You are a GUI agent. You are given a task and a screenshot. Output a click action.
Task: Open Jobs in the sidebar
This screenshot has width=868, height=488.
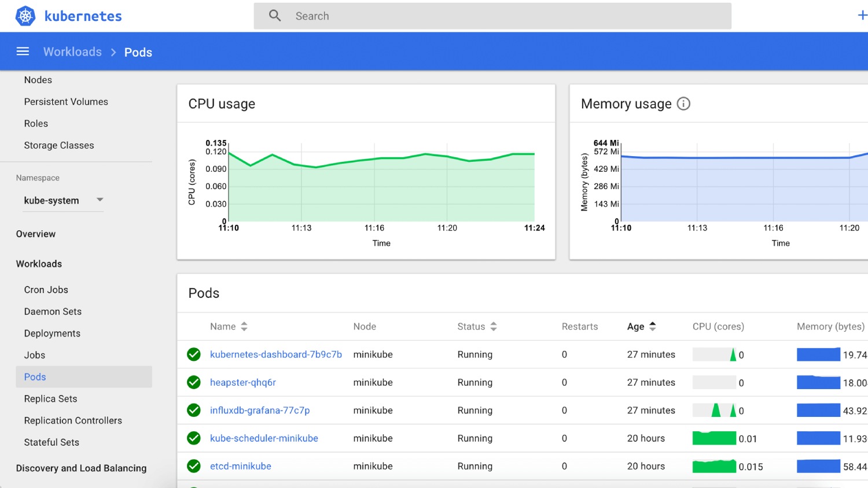[35, 355]
